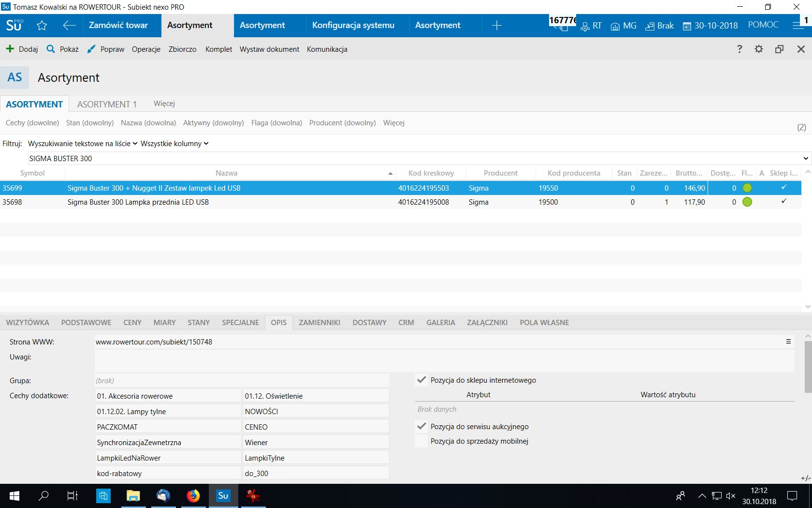Click the green plus Dodaj icon
The image size is (812, 508).
(x=10, y=49)
